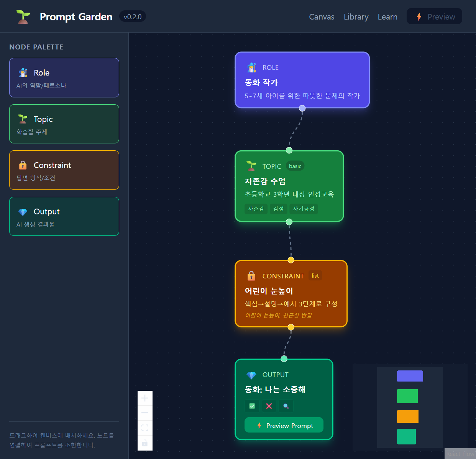The height and width of the screenshot is (459, 476).
Task: Enable the green checkmark option in the OUTPUT node
Action: pos(252,406)
